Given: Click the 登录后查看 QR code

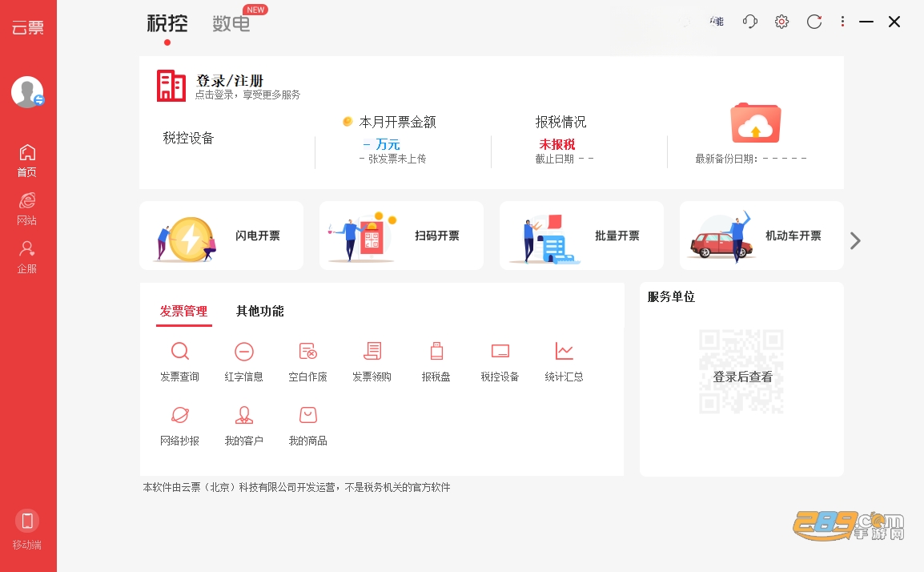Looking at the screenshot, I should pyautogui.click(x=741, y=372).
